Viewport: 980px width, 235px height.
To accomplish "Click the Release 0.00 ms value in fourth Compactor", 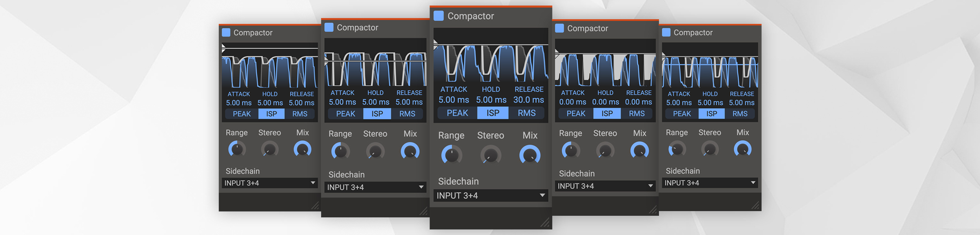I will (x=639, y=102).
